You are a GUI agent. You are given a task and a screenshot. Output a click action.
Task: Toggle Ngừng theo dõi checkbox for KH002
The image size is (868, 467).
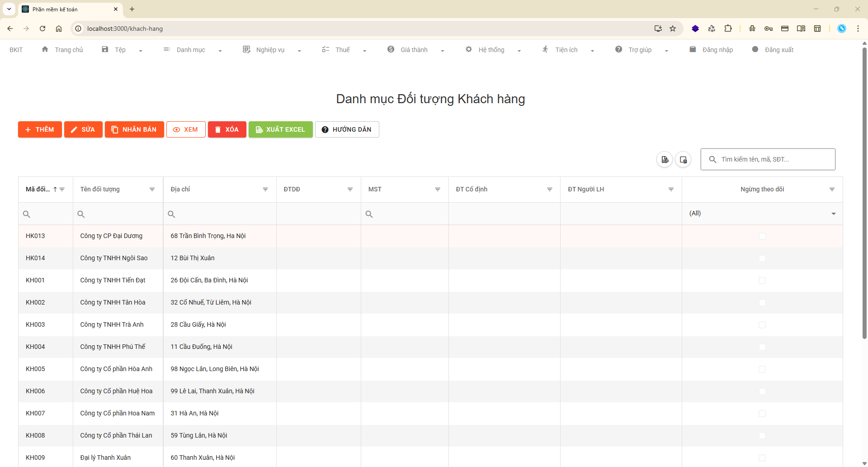point(762,303)
